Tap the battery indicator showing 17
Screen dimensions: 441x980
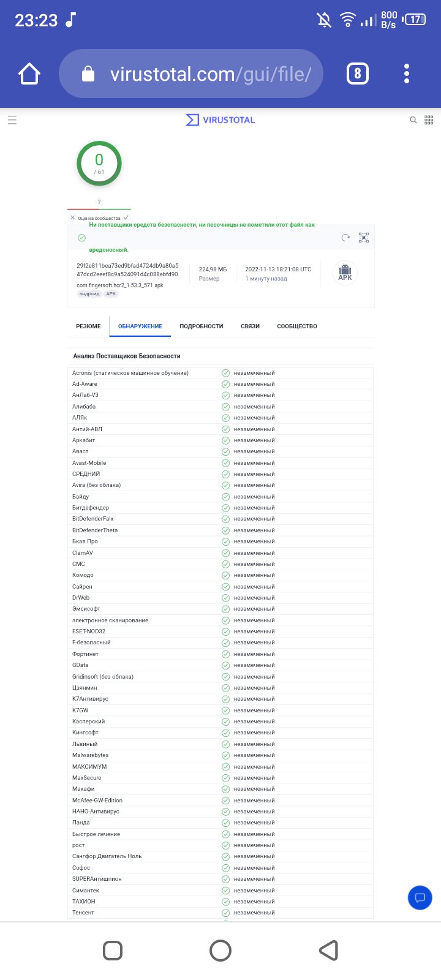pos(414,20)
